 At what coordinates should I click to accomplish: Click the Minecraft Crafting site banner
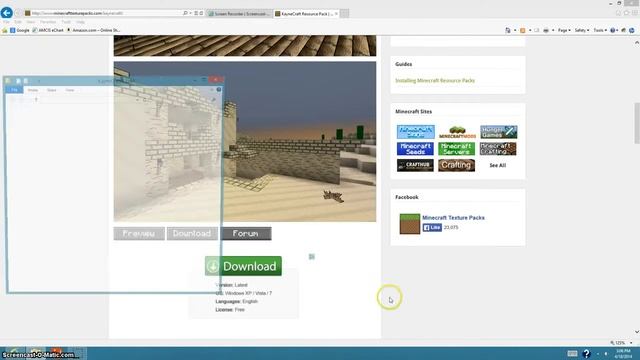498,149
